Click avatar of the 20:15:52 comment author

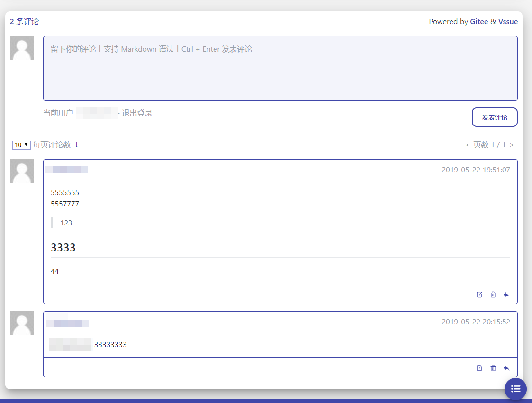point(22,323)
